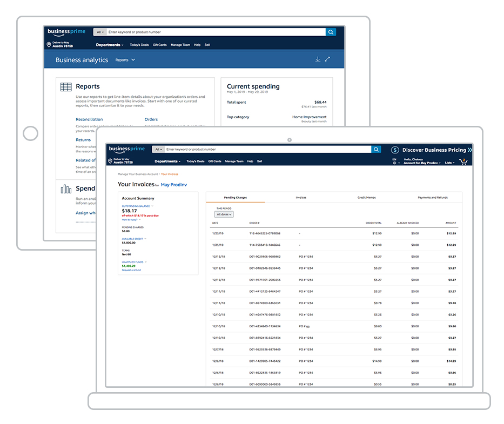Click the location pin icon on invoices page
This screenshot has height=424, width=504.
pyautogui.click(x=110, y=161)
